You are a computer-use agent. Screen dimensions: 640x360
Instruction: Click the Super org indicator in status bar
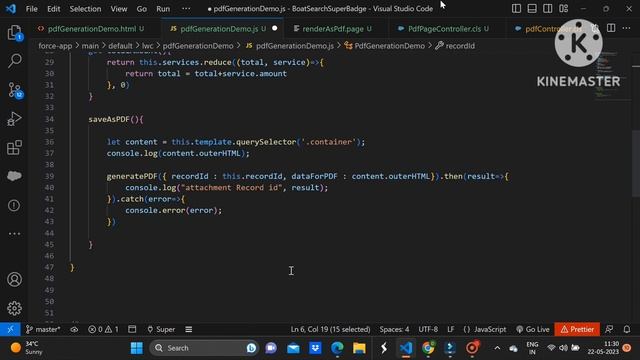[x=161, y=329]
